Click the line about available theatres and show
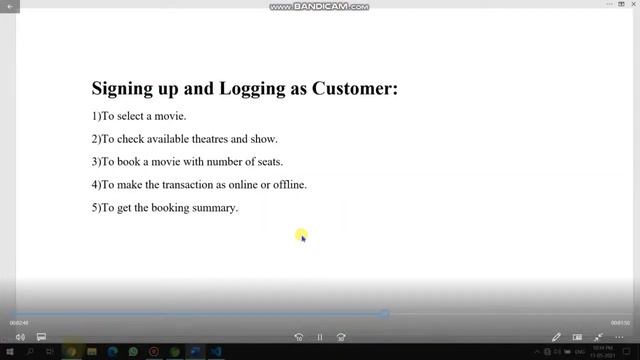 184,139
